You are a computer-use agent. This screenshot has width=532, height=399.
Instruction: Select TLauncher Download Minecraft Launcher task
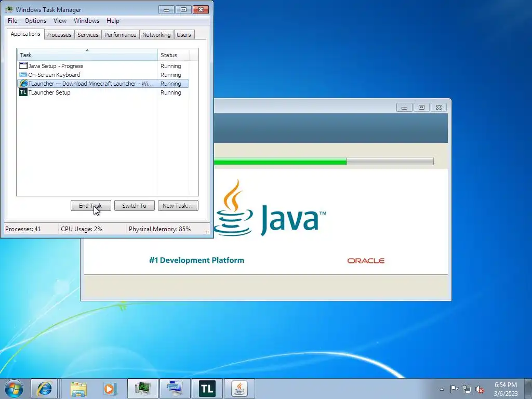pos(103,84)
